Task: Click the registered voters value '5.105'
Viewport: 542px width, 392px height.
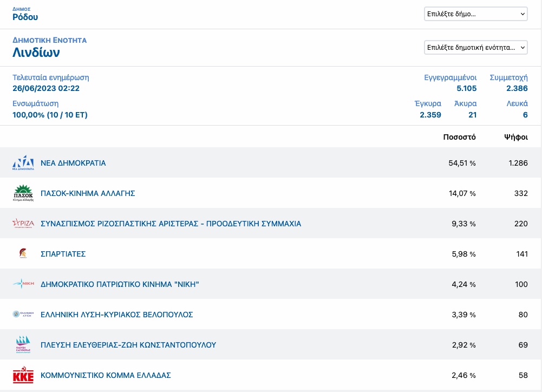Action: pos(467,88)
